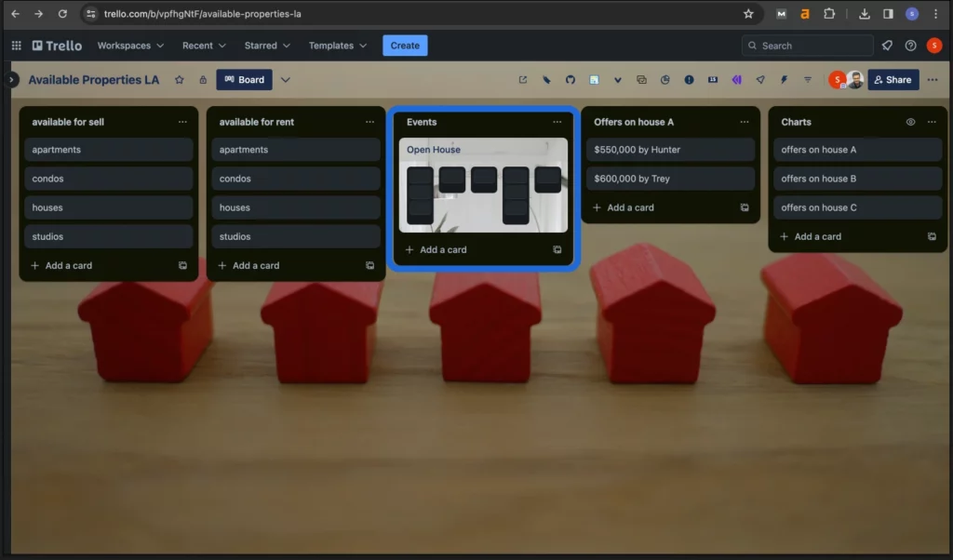Screen dimensions: 953x560
Task: Click the browser address bar URL
Action: pos(202,13)
